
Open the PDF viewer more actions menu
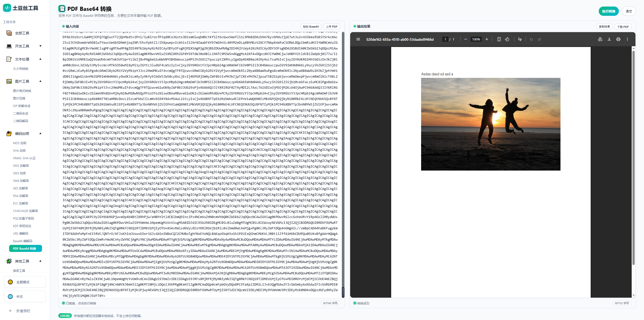point(627,39)
